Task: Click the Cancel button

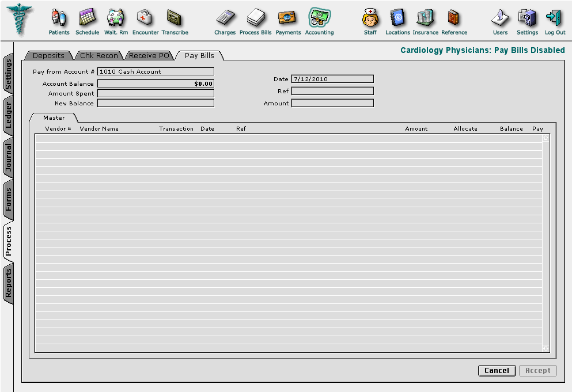Action: pyautogui.click(x=497, y=371)
